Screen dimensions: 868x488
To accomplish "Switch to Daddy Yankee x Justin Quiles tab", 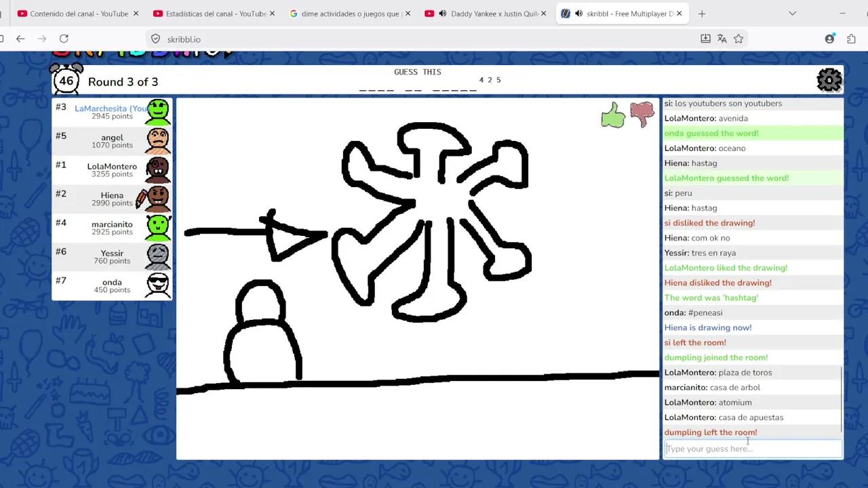I will click(x=486, y=14).
